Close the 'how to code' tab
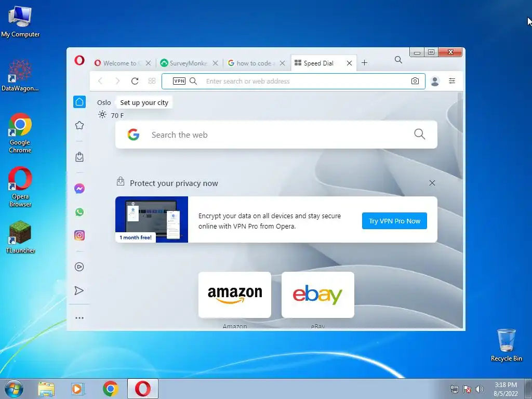 [282, 63]
